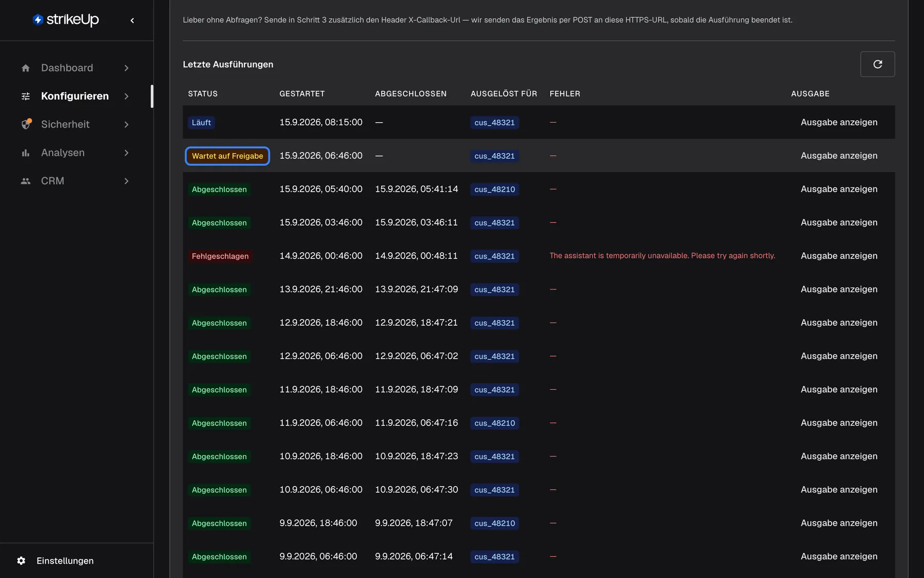The width and height of the screenshot is (924, 578).
Task: Click the Abgeschlossen column header
Action: click(411, 94)
